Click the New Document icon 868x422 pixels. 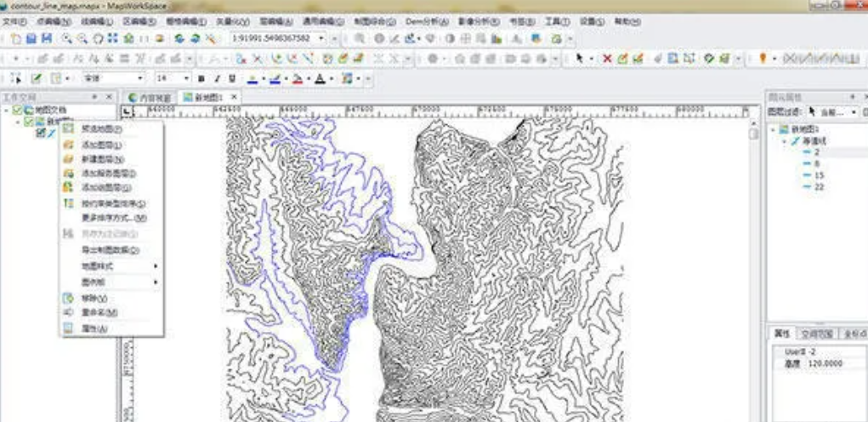click(16, 38)
